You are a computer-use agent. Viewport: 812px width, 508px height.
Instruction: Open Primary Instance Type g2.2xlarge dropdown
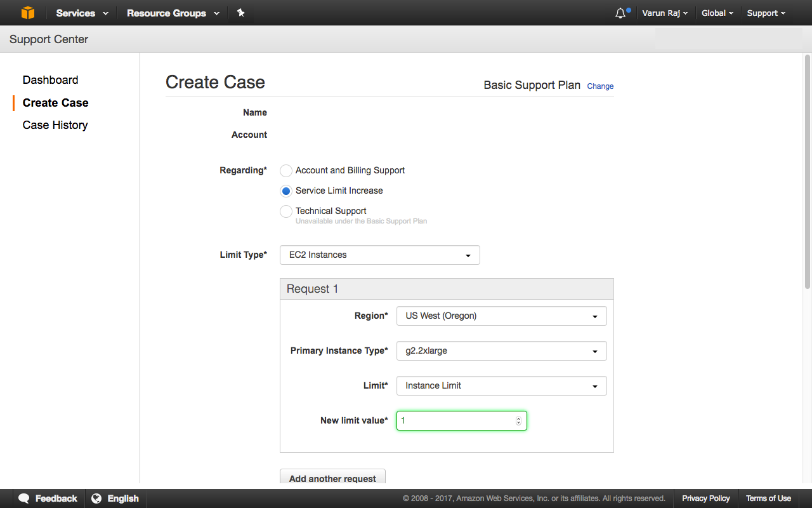[501, 351]
